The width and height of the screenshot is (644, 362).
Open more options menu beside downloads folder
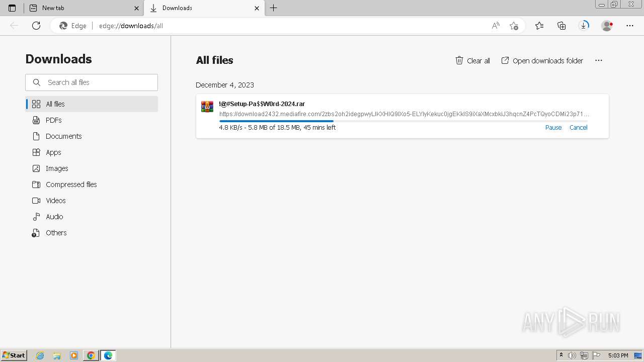[598, 60]
